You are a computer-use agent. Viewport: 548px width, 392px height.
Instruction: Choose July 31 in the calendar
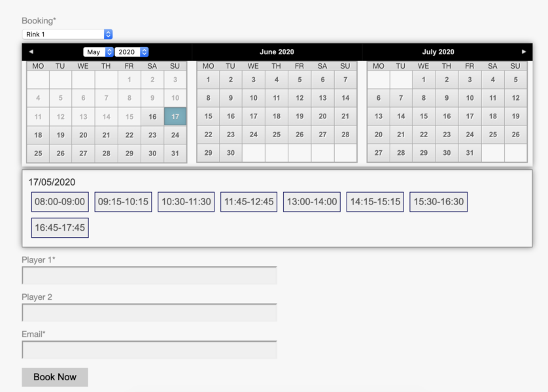tap(470, 152)
